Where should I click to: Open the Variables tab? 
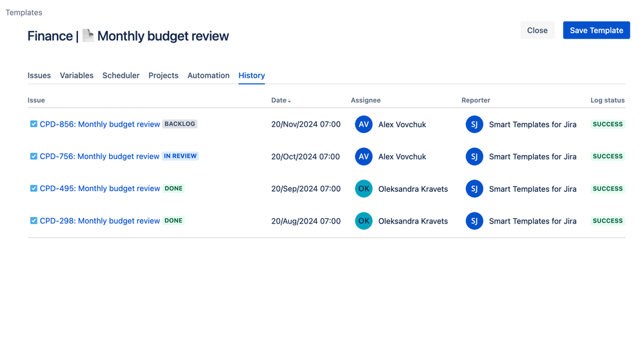76,75
